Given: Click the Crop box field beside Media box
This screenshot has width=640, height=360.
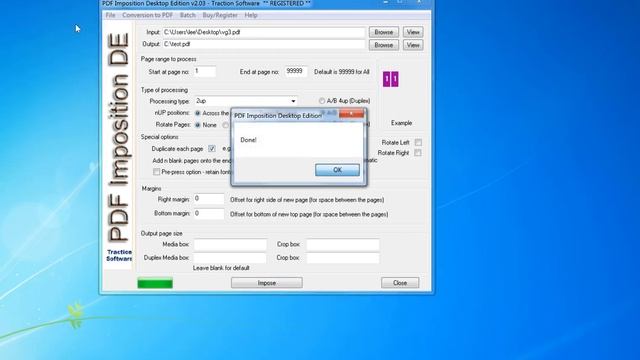Looking at the screenshot, I should (343, 244).
